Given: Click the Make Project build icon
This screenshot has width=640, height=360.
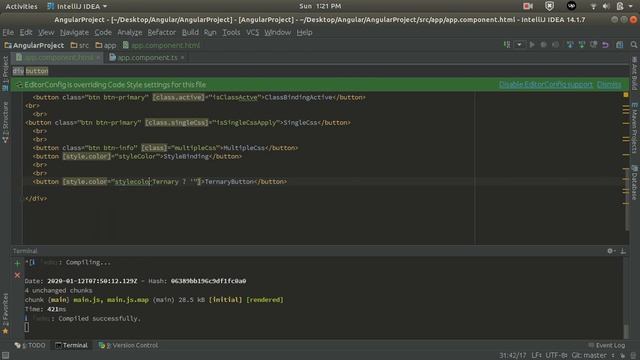Looking at the screenshot, I should point(507,44).
